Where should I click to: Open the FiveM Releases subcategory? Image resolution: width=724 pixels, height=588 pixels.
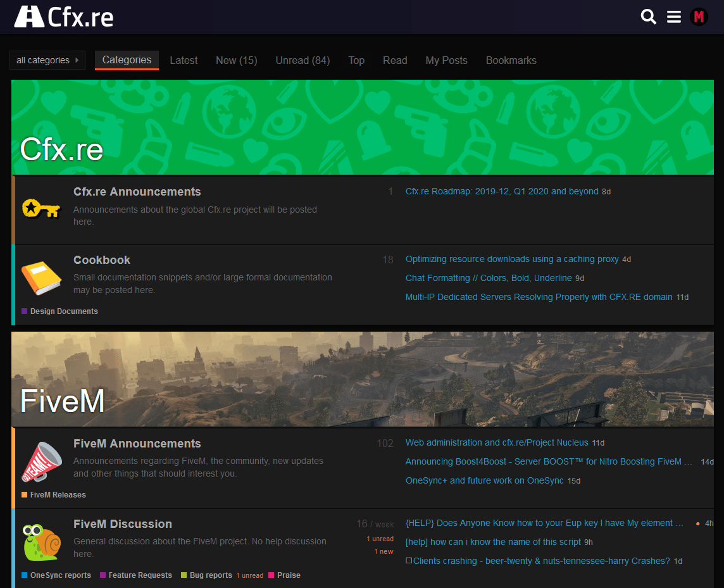click(x=58, y=495)
